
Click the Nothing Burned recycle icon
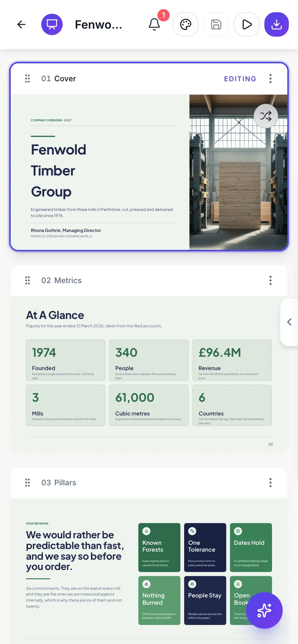tap(146, 584)
